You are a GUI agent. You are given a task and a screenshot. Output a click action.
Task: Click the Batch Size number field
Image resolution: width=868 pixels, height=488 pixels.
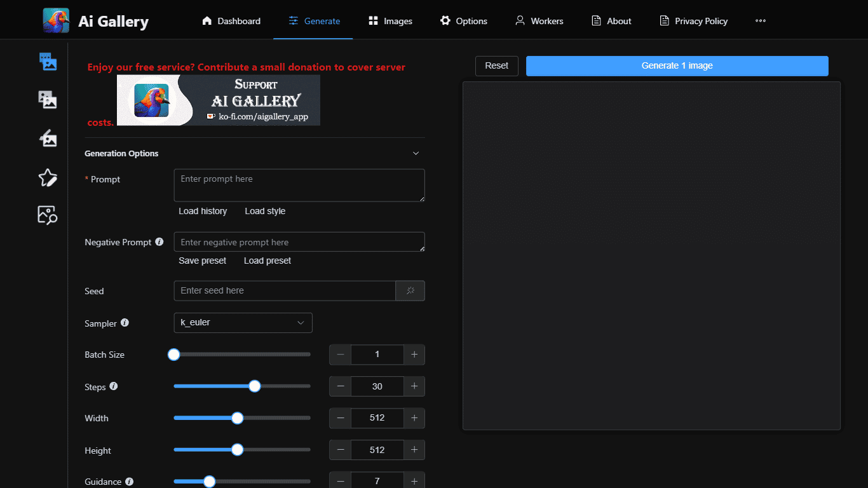pyautogui.click(x=377, y=355)
